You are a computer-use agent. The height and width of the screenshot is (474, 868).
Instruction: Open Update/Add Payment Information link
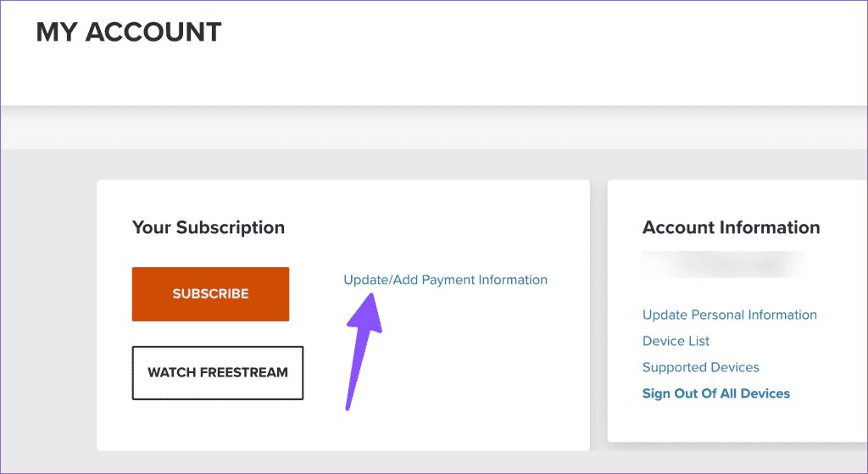pyautogui.click(x=445, y=280)
